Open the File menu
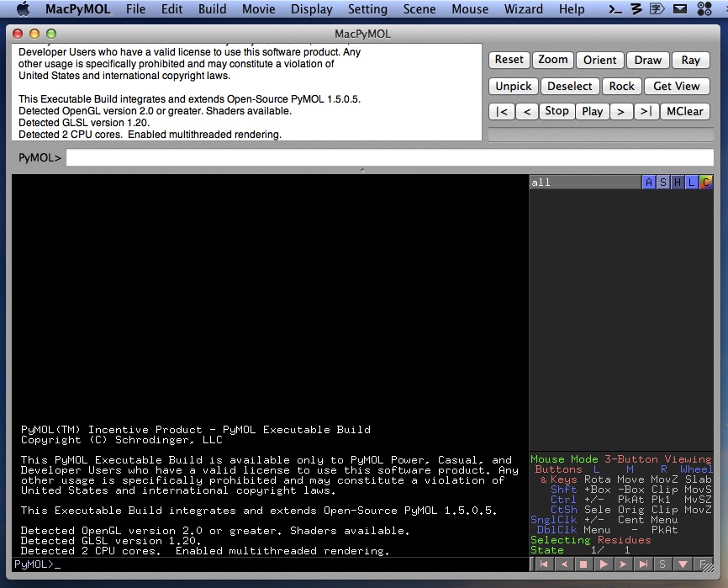Image resolution: width=728 pixels, height=588 pixels. [135, 8]
